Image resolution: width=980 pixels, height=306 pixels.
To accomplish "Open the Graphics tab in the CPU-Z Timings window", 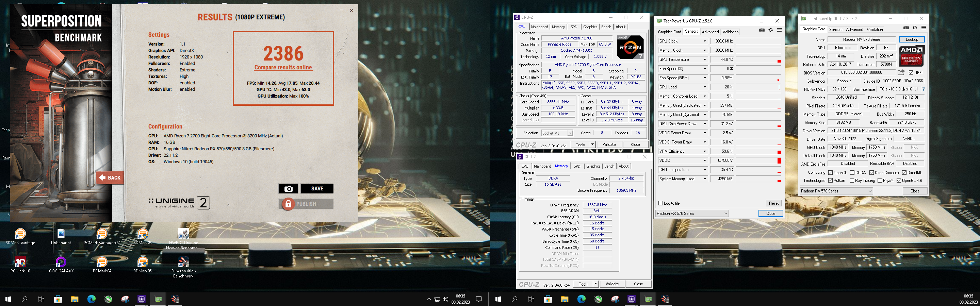I will click(593, 166).
